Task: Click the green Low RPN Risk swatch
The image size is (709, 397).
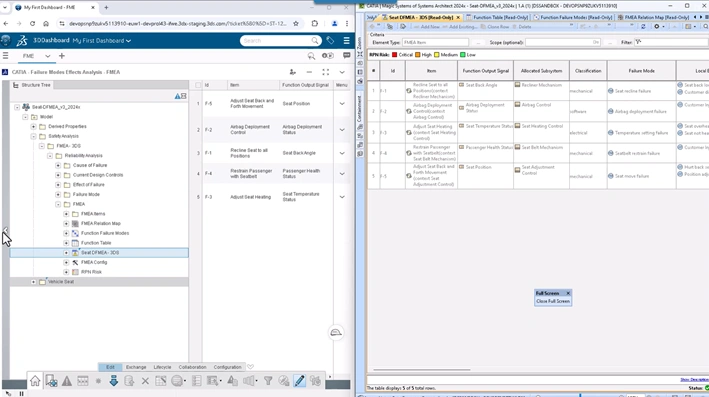Action: (463, 55)
